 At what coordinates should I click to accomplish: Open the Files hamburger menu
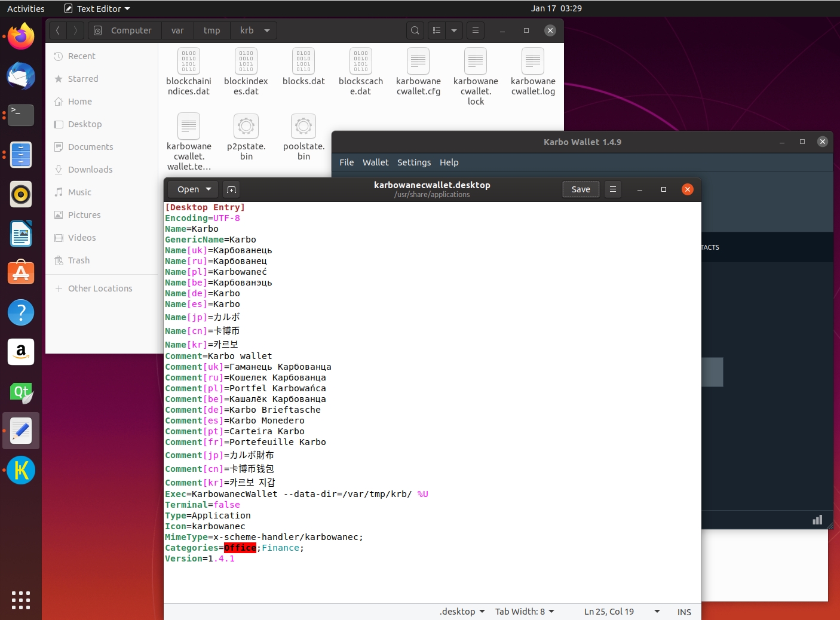click(x=476, y=30)
